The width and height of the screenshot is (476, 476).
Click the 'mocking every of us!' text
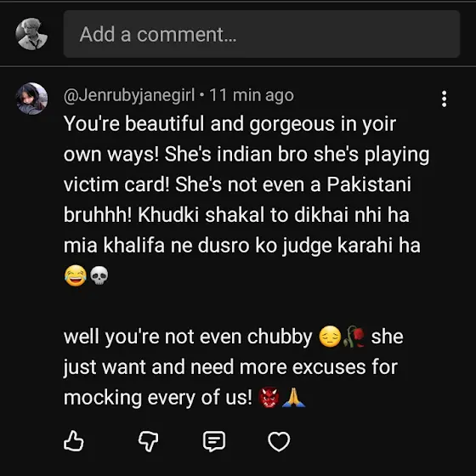pyautogui.click(x=158, y=398)
